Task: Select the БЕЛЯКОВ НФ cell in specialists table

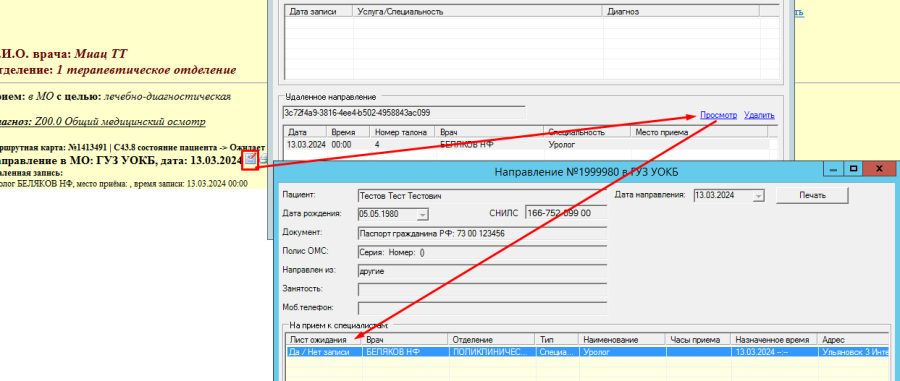Action: coord(405,352)
